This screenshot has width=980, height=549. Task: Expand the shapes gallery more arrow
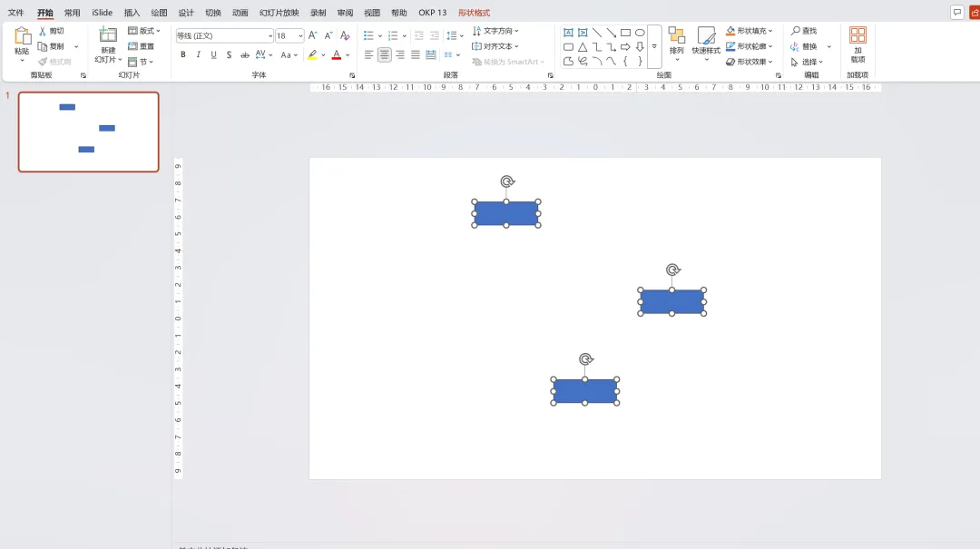pos(654,47)
